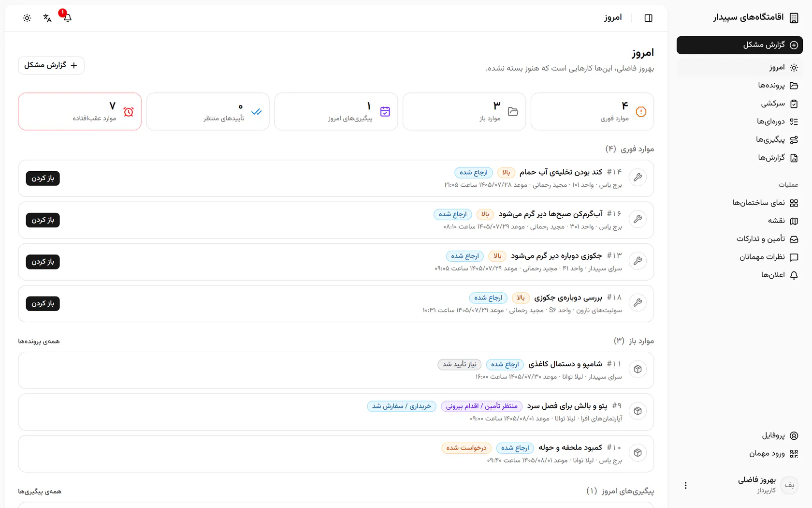Image resolution: width=812 pixels, height=508 pixels.
Task: Toggle the sidebar panel icon
Action: point(648,18)
